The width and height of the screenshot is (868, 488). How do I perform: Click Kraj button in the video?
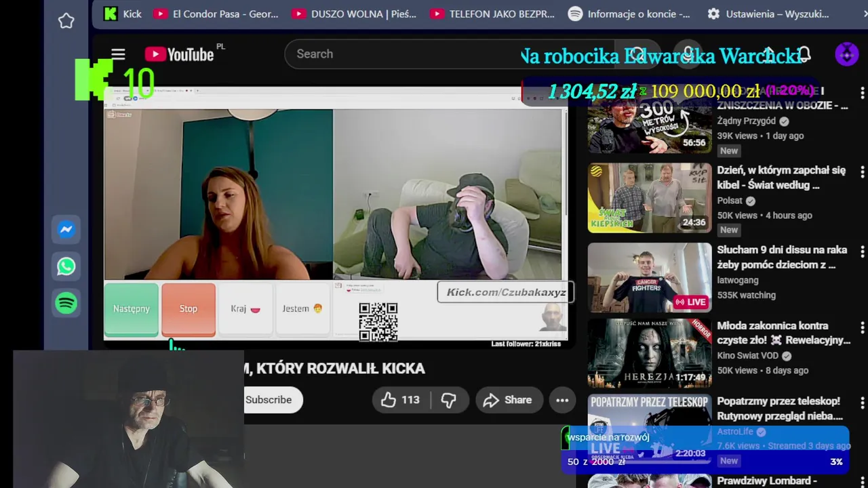coord(245,309)
